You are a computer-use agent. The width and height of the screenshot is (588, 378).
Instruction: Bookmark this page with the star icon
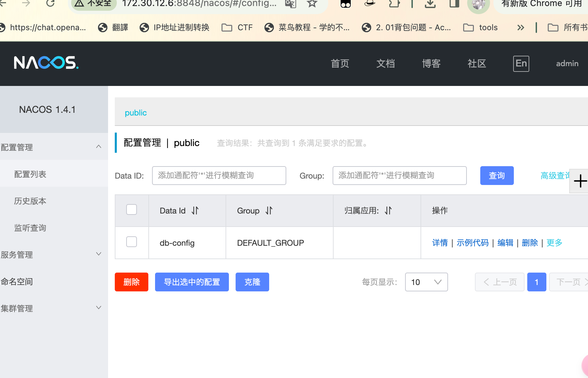click(312, 3)
